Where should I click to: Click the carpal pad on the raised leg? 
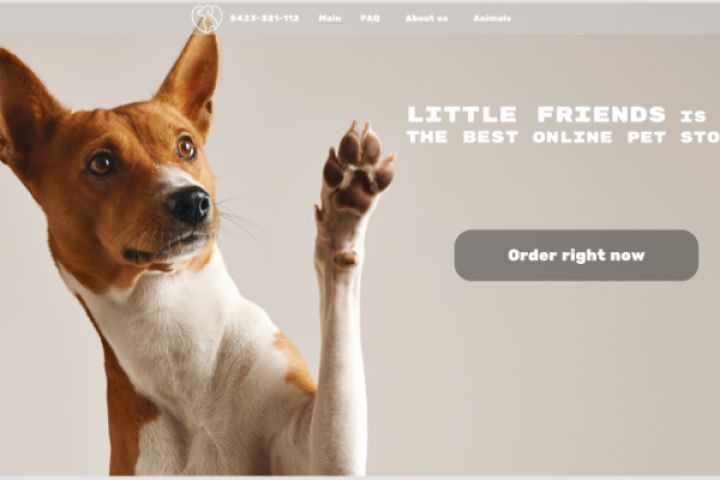click(x=345, y=259)
